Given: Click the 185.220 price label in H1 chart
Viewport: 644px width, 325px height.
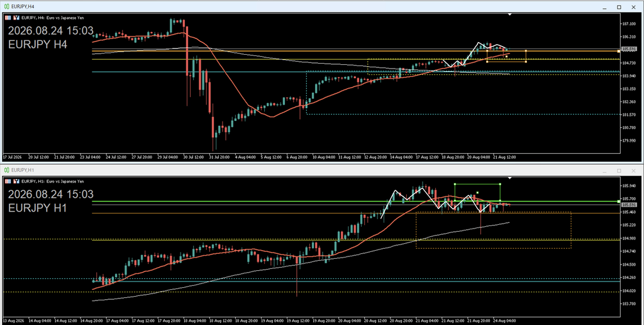Looking at the screenshot, I should click(629, 225).
